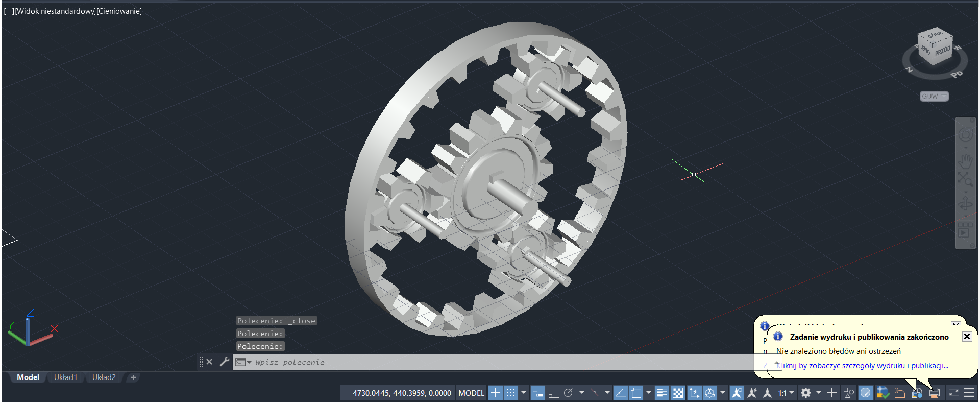Click the PD compass label on ViewCube
980x403 pixels.
pos(957,75)
